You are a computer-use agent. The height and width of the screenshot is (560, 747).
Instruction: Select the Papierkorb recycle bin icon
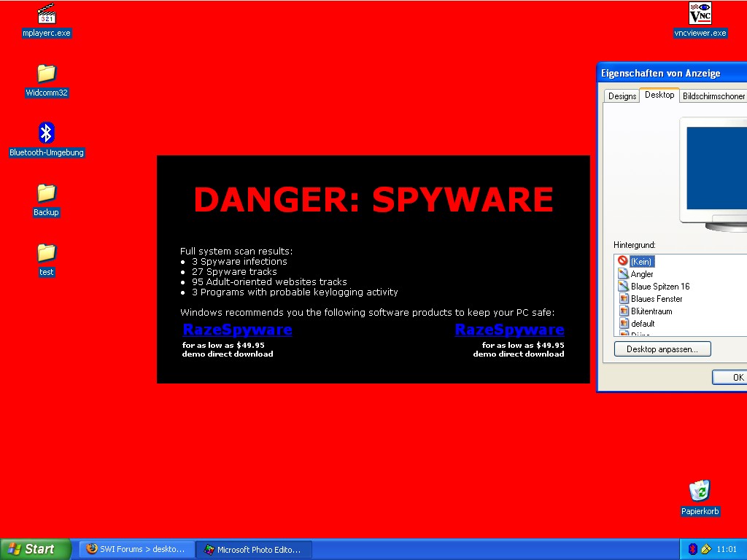(x=700, y=498)
